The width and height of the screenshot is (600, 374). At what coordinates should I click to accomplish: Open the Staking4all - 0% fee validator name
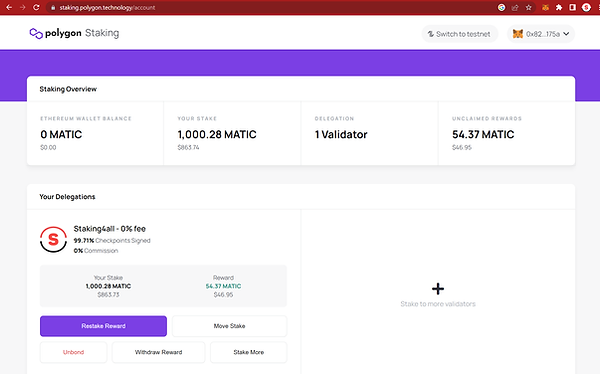[109, 229]
